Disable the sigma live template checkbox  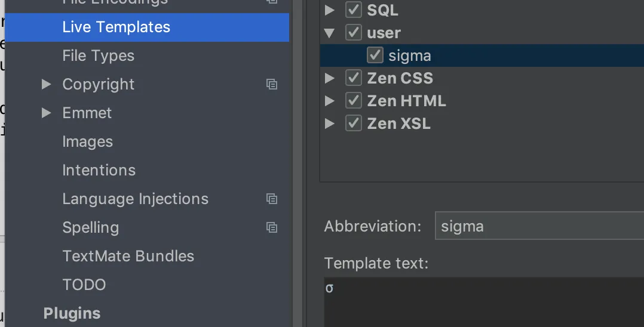click(x=375, y=55)
